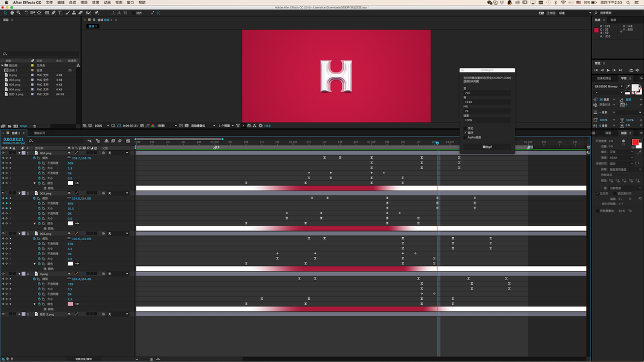Viewport: 644px width, 362px height.
Task: Select the Zoom magnifier tool
Action: (x=19, y=13)
